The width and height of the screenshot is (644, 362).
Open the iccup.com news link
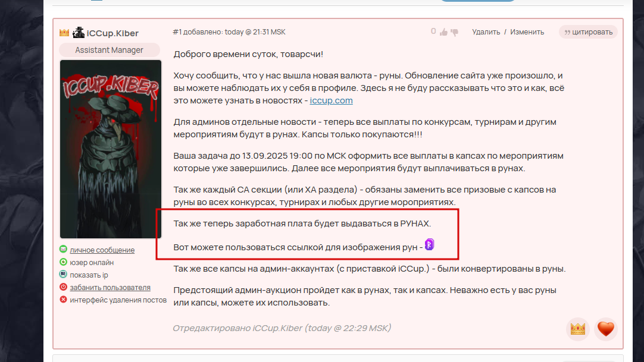pos(331,100)
